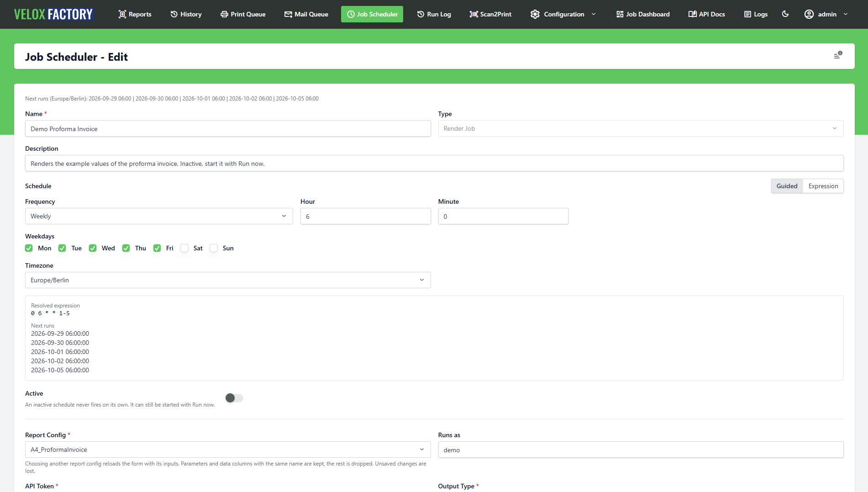Uncheck the Wed weekday checkbox

coord(93,248)
